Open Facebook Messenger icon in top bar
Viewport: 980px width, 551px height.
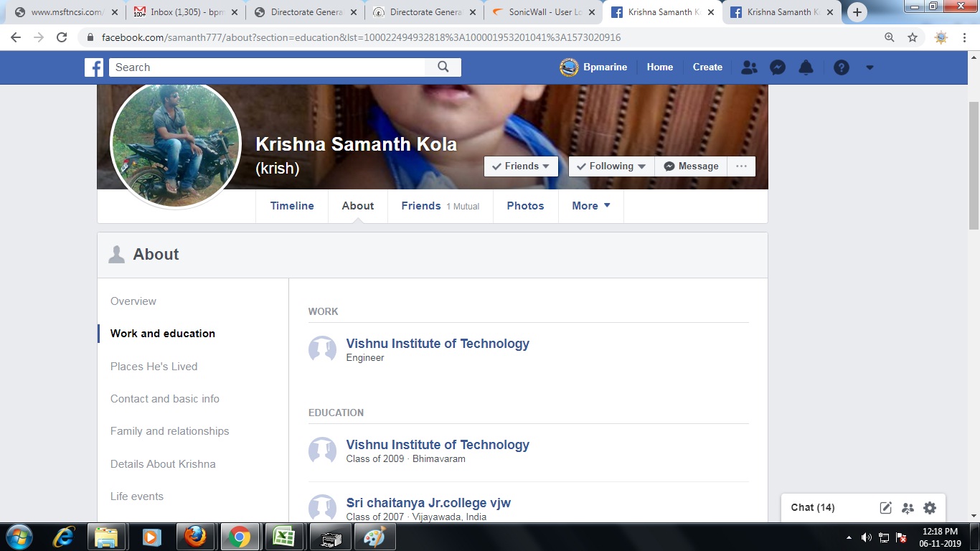pyautogui.click(x=778, y=67)
